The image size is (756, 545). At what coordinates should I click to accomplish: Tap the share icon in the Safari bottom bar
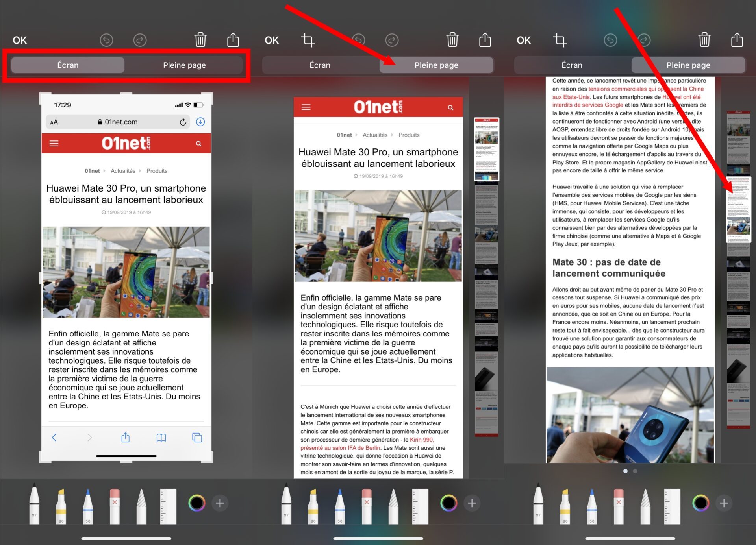pos(125,437)
